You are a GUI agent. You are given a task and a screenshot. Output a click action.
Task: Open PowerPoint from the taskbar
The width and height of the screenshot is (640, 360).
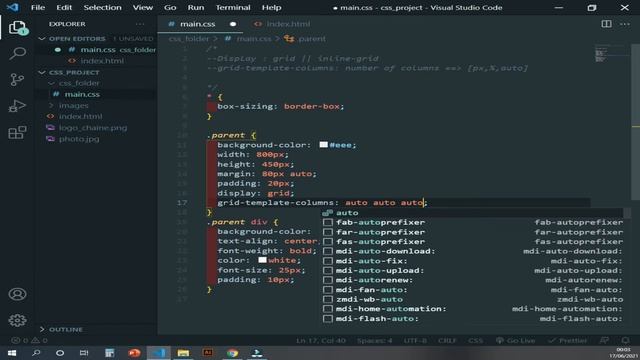[x=134, y=353]
